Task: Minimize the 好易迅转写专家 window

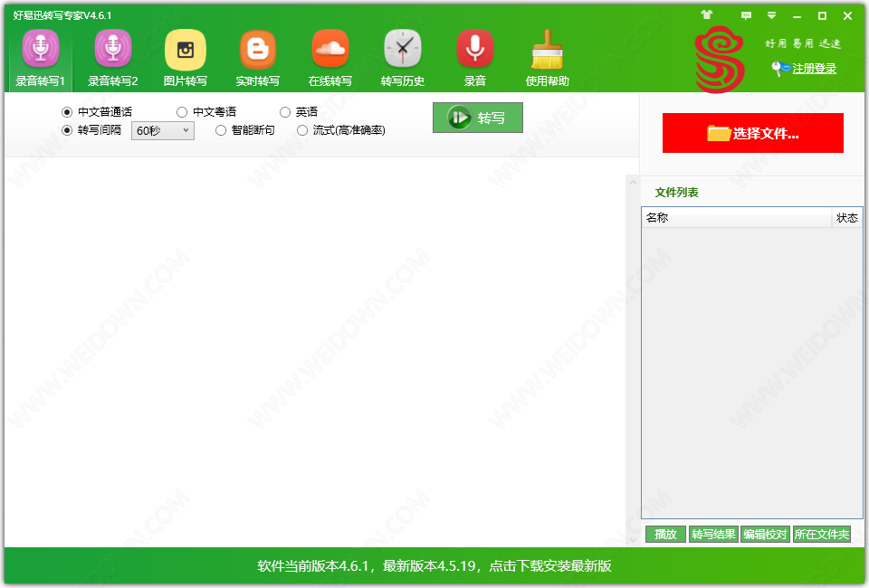Action: (x=797, y=16)
